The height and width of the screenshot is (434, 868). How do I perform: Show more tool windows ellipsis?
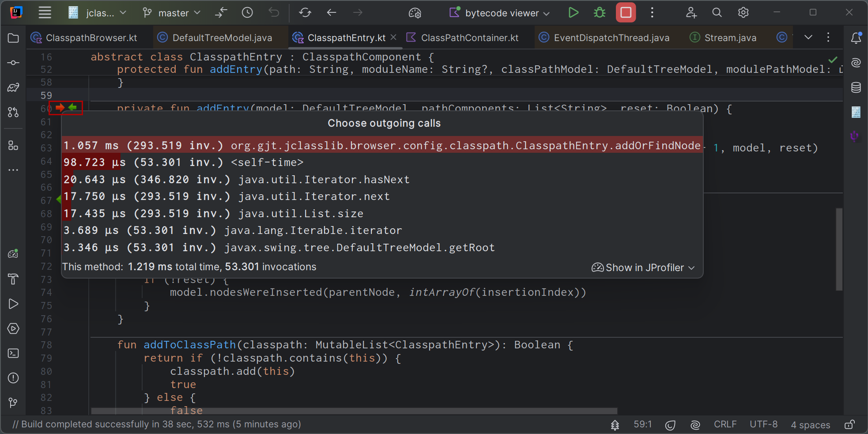click(x=13, y=170)
